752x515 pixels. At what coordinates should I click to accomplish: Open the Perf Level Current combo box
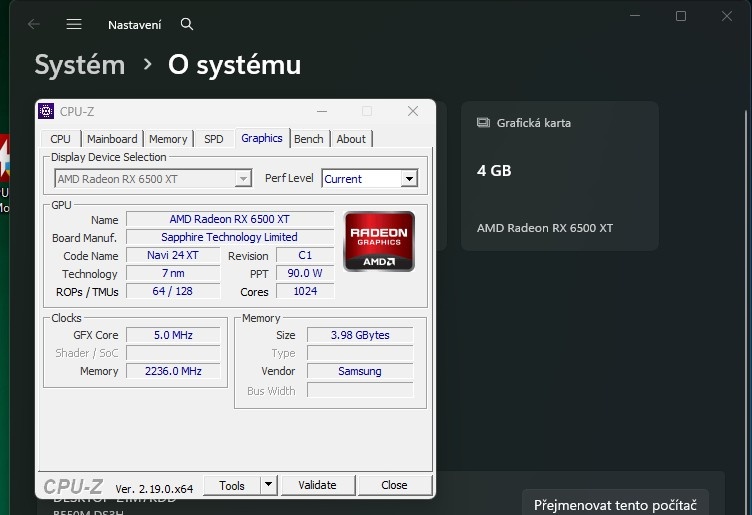(370, 179)
